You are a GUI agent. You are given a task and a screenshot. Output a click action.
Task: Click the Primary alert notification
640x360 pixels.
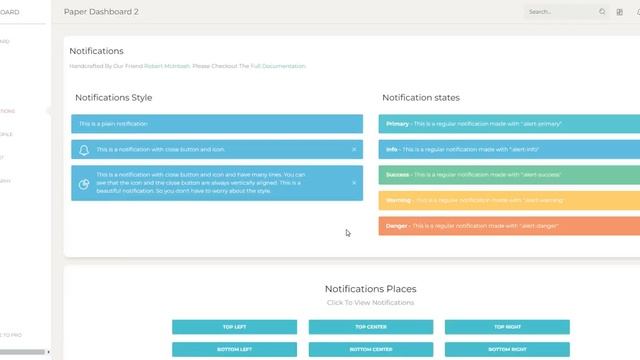point(509,124)
